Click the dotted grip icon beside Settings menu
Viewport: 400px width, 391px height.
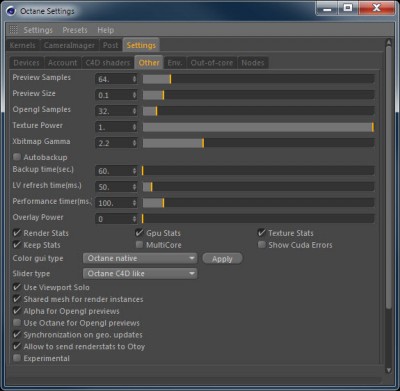13,30
